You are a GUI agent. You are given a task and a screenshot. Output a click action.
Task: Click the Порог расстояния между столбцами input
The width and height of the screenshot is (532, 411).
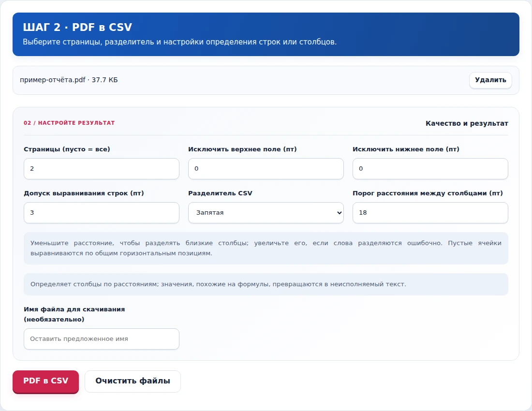430,213
